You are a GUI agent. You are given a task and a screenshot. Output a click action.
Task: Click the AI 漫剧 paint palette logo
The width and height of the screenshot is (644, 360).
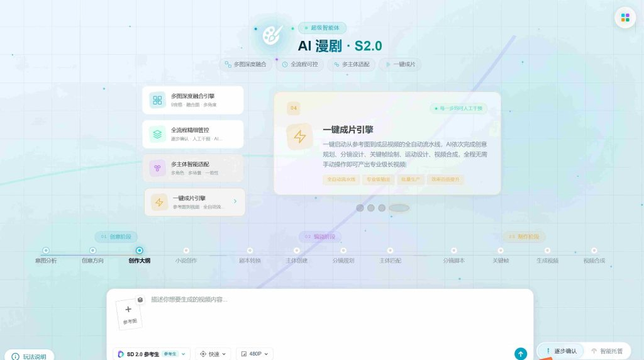(272, 35)
